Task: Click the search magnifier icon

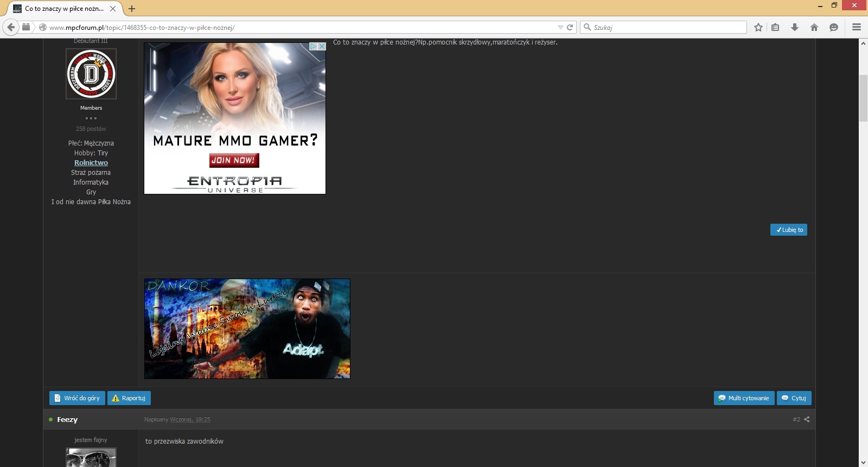Action: [x=587, y=27]
